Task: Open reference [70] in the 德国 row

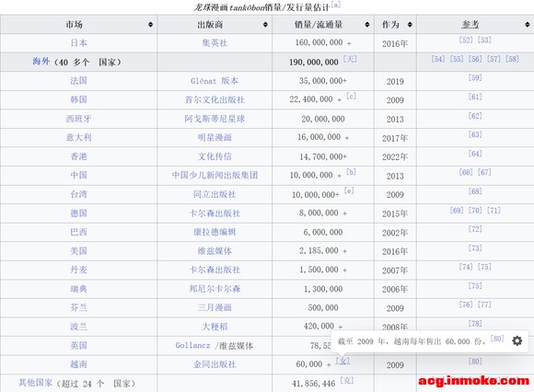Action: pos(475,211)
